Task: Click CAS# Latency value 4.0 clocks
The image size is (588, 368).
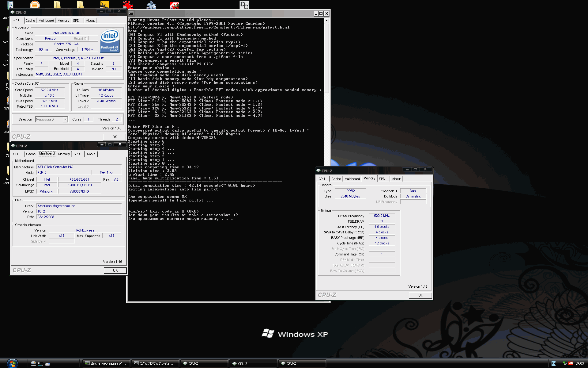Action: coord(382,227)
